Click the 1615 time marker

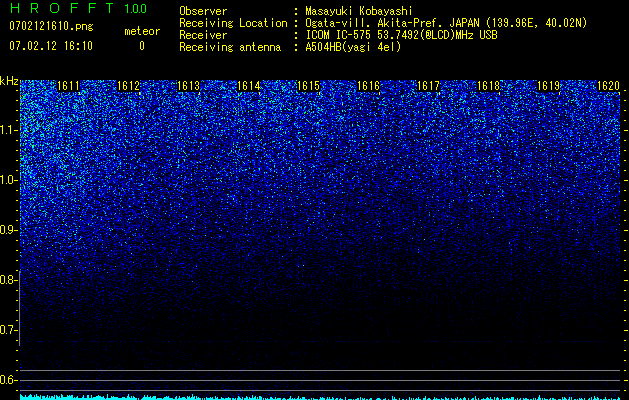point(308,86)
